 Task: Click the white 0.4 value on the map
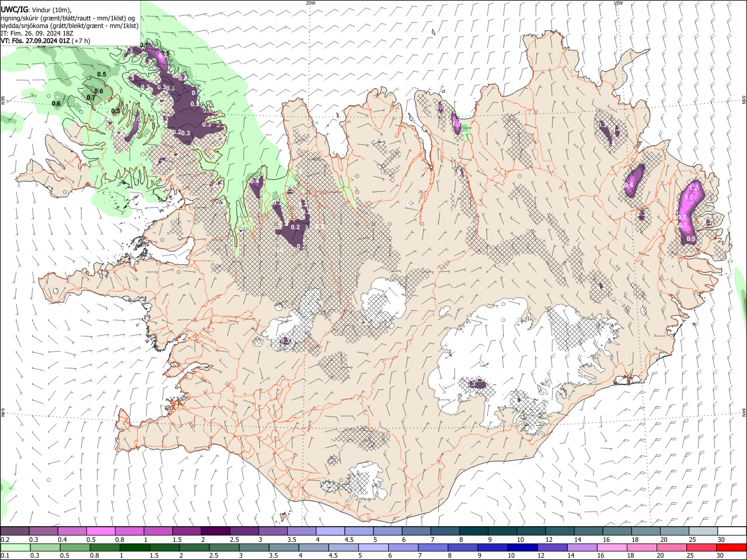click(x=254, y=181)
